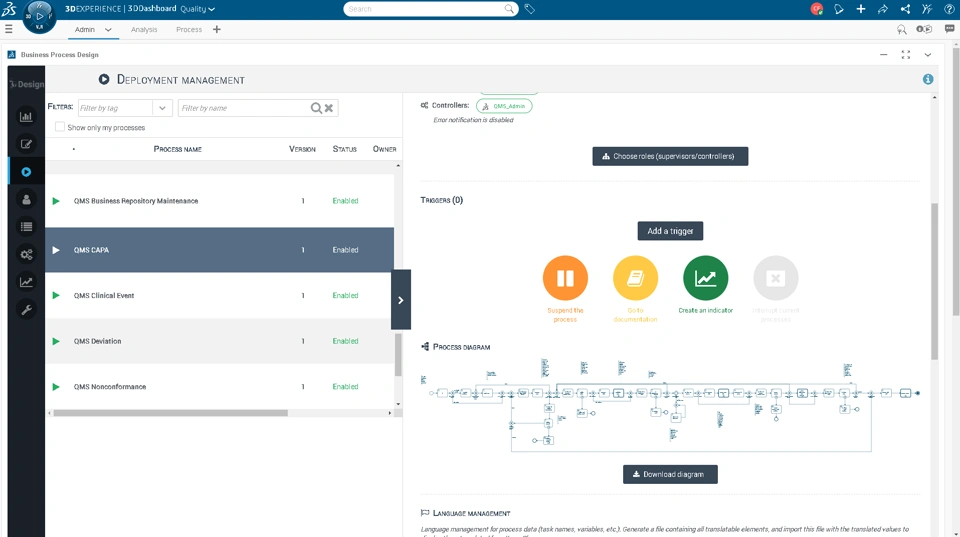Expand the widget options chevron
The width and height of the screenshot is (960, 537).
(928, 54)
